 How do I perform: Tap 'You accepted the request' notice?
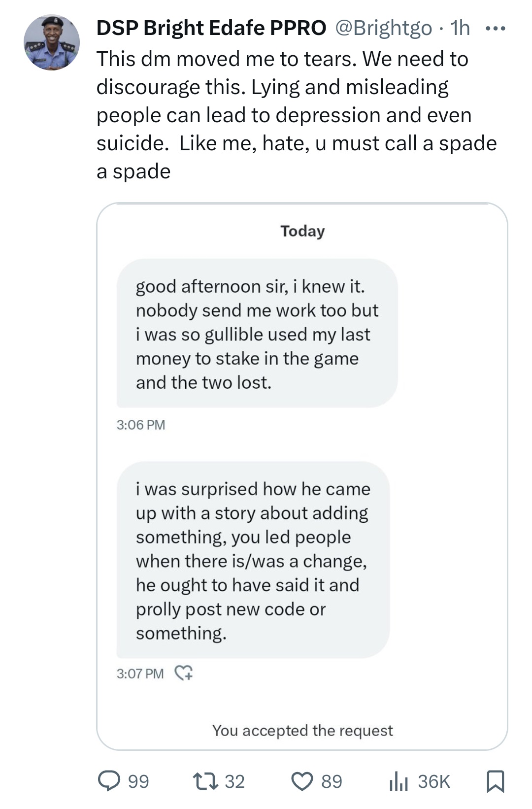pos(302,730)
